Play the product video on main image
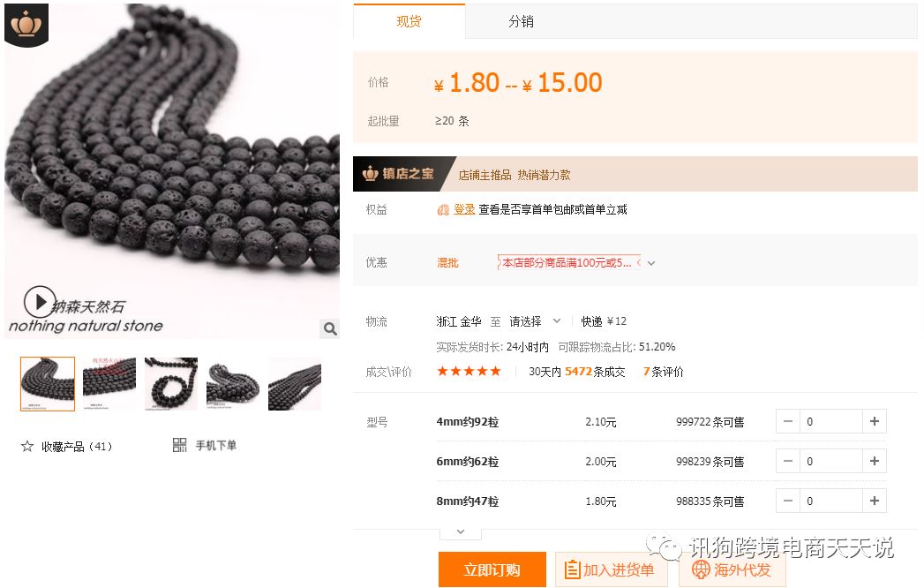This screenshot has height=588, width=924. coord(40,302)
